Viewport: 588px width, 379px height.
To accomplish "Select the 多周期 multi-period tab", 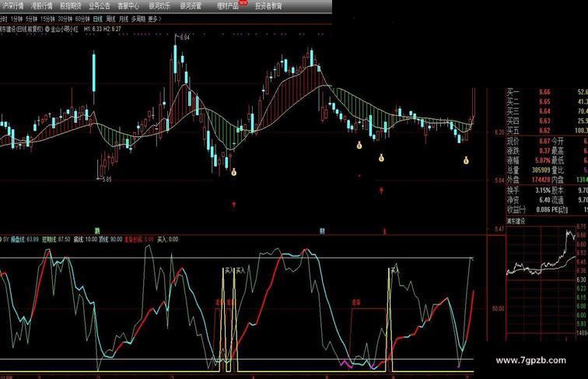I will (x=138, y=19).
